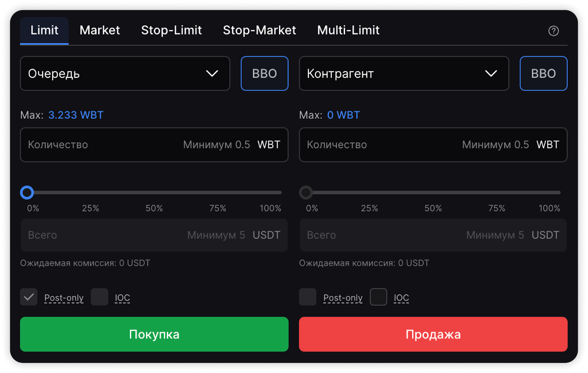Open the Stop-Market tab
This screenshot has width=588, height=373.
259,30
